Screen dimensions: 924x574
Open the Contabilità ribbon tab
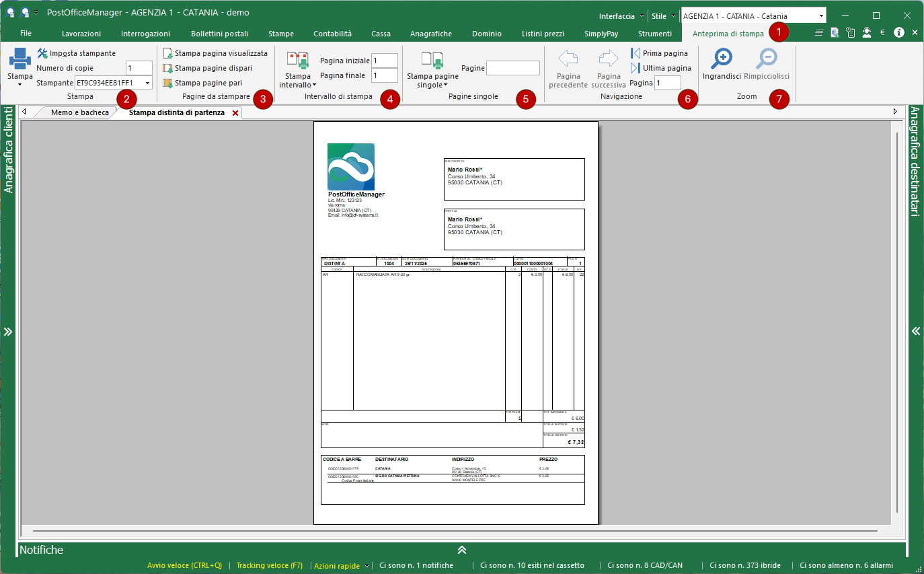(332, 34)
